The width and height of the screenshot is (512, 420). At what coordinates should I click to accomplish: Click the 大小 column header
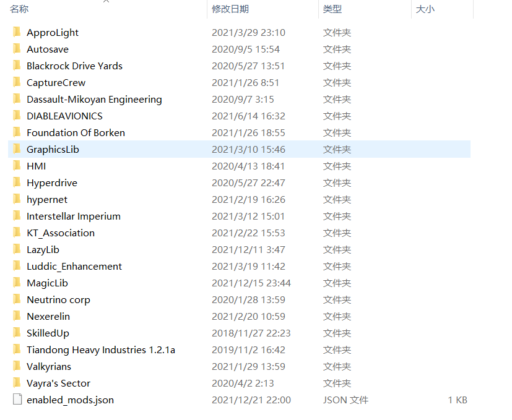pos(425,9)
